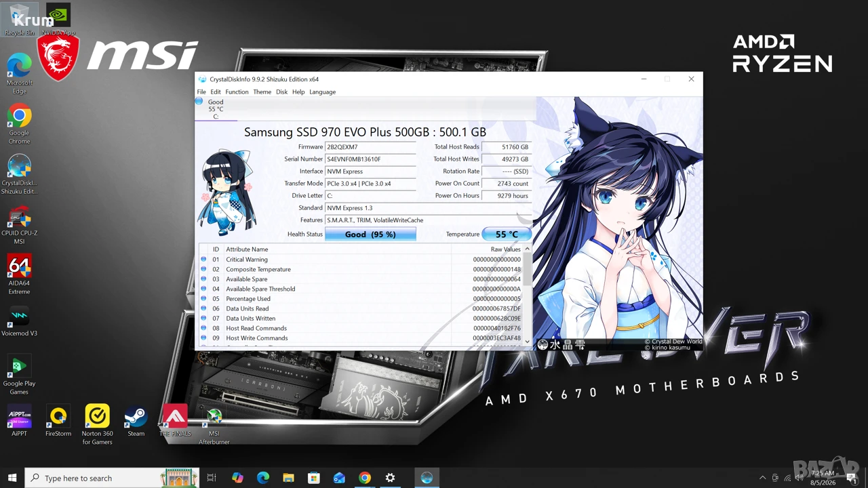Click the Transfer Mode field
Image resolution: width=868 pixels, height=488 pixels.
point(370,184)
